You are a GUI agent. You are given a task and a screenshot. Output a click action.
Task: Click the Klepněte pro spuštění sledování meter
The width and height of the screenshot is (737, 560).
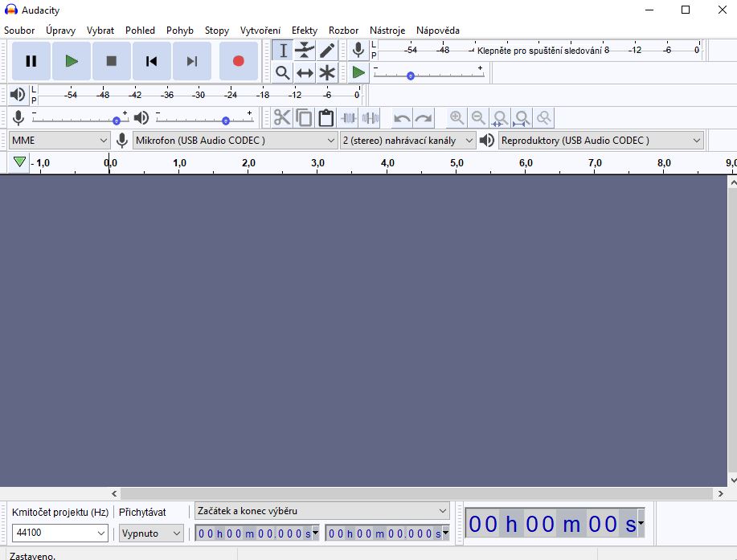[539, 51]
